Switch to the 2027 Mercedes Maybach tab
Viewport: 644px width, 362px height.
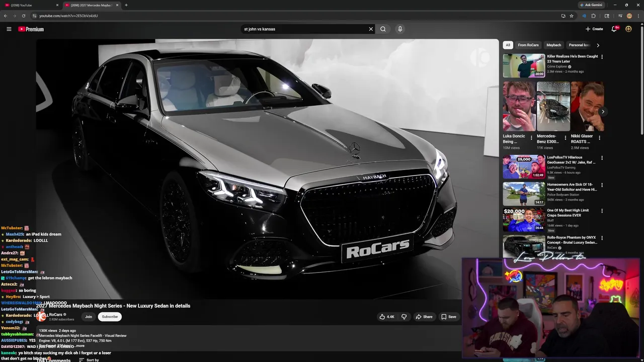pyautogui.click(x=91, y=5)
